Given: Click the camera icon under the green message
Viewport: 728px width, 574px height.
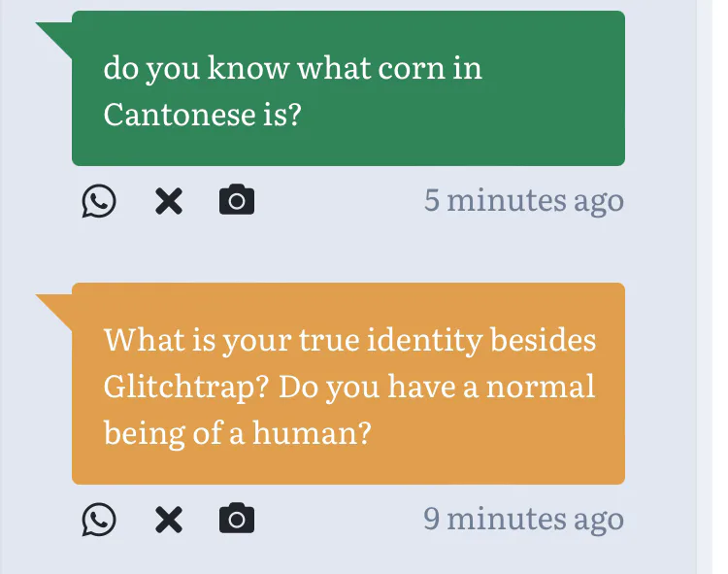Looking at the screenshot, I should [237, 202].
